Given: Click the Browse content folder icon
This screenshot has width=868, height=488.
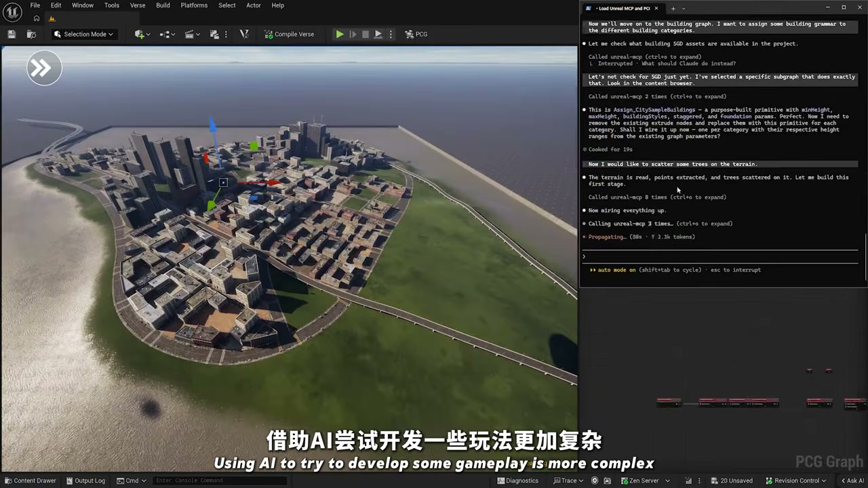Looking at the screenshot, I should (x=31, y=34).
